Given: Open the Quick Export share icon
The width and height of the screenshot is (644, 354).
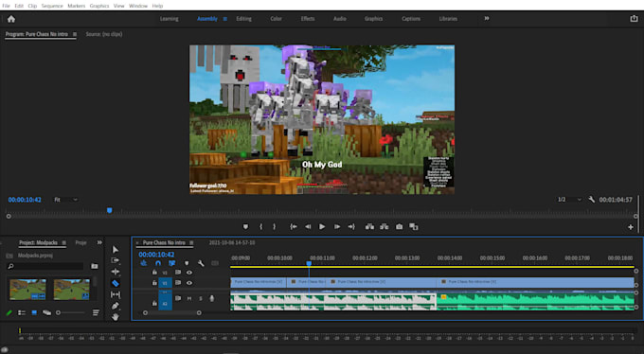Looking at the screenshot, I should pyautogui.click(x=634, y=19).
